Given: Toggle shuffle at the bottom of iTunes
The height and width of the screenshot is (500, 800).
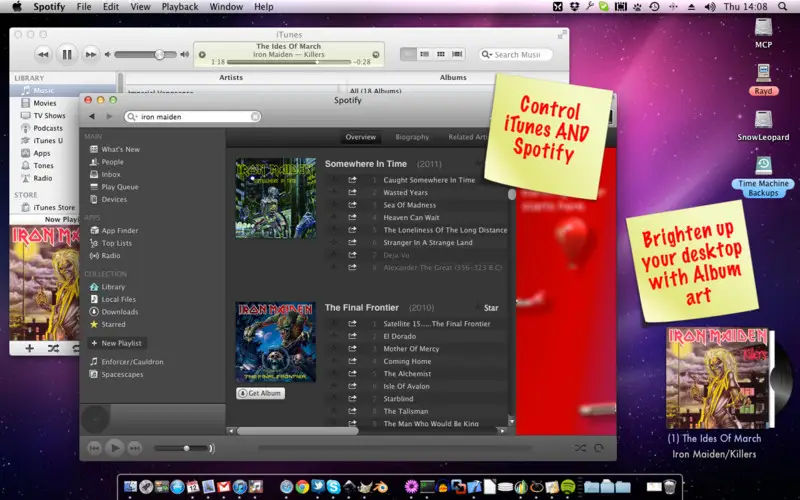Looking at the screenshot, I should (53, 348).
